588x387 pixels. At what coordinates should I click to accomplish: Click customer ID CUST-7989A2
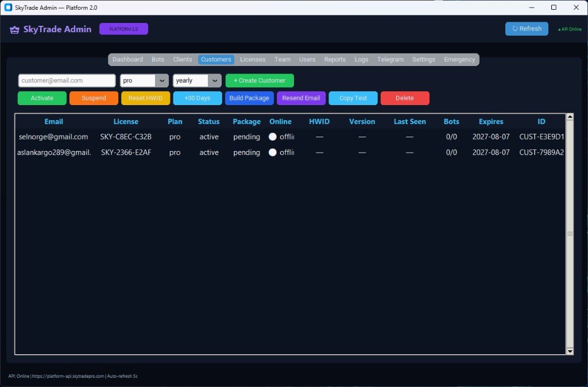541,152
